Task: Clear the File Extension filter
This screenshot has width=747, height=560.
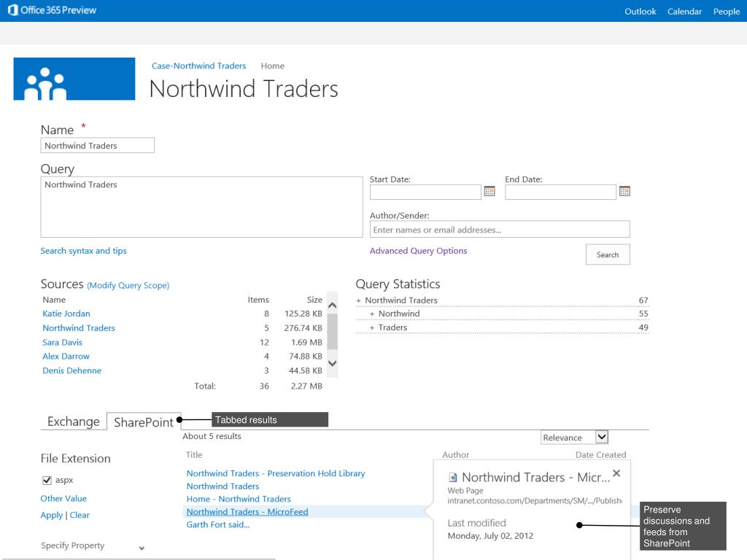Action: (x=80, y=515)
